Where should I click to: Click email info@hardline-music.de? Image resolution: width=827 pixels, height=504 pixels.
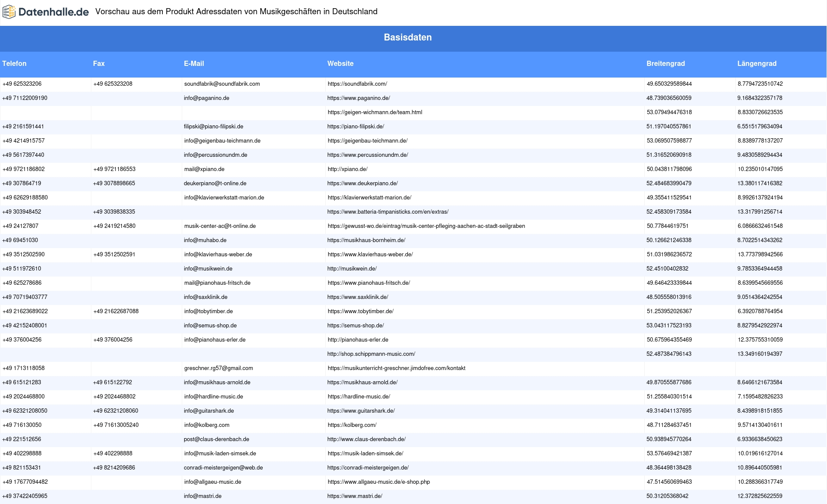pos(214,397)
